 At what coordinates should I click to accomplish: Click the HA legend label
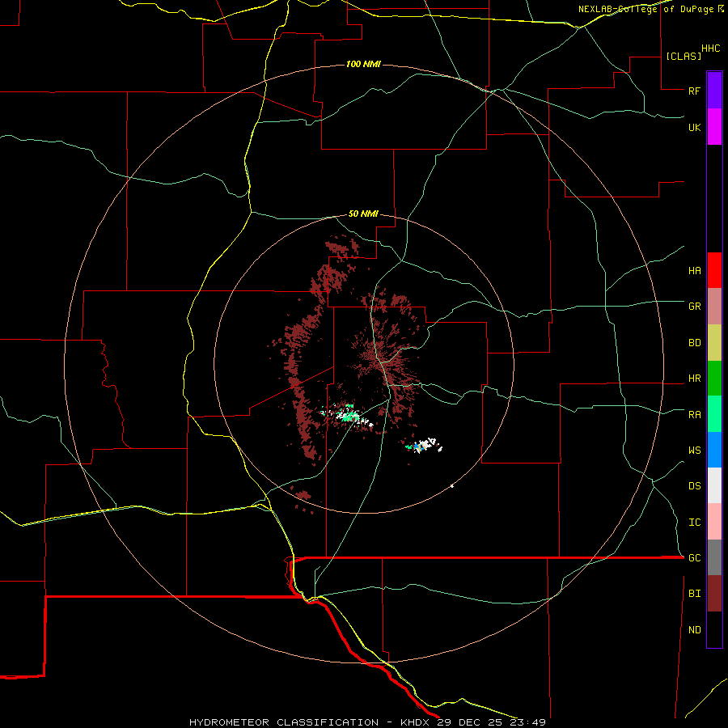click(695, 270)
